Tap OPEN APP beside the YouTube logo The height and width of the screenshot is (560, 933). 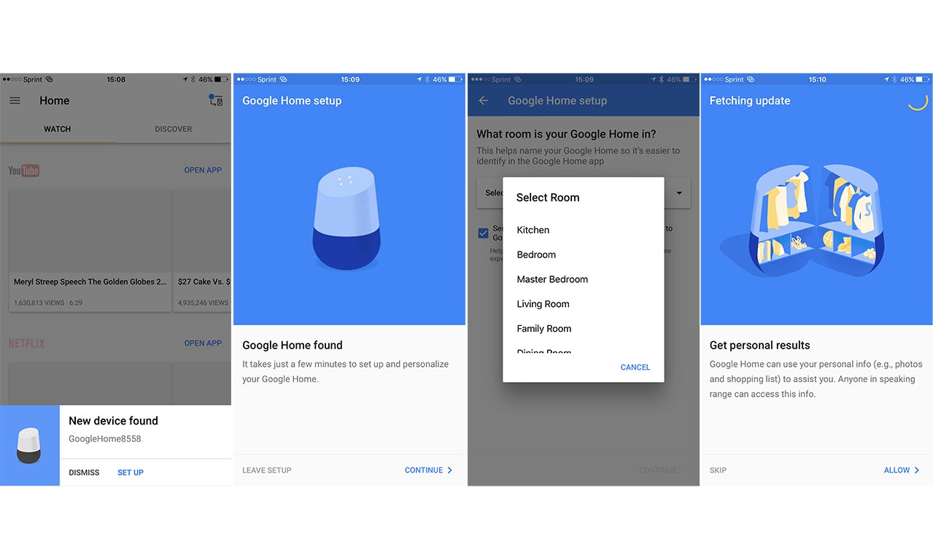[x=203, y=170]
